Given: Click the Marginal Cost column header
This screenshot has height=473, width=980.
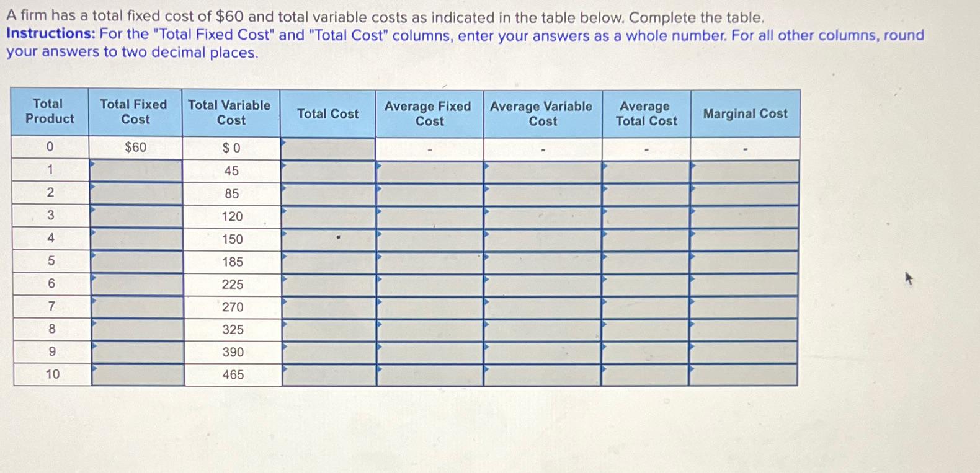Looking at the screenshot, I should (744, 113).
